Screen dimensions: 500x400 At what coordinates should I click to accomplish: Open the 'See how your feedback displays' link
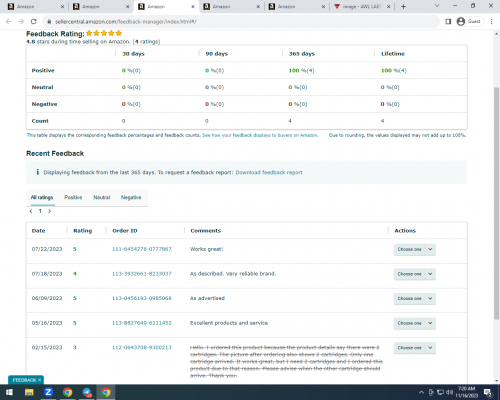260,135
